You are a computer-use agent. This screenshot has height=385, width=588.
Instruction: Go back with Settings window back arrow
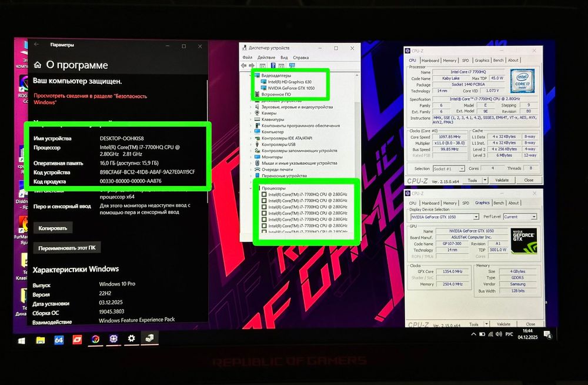click(36, 45)
